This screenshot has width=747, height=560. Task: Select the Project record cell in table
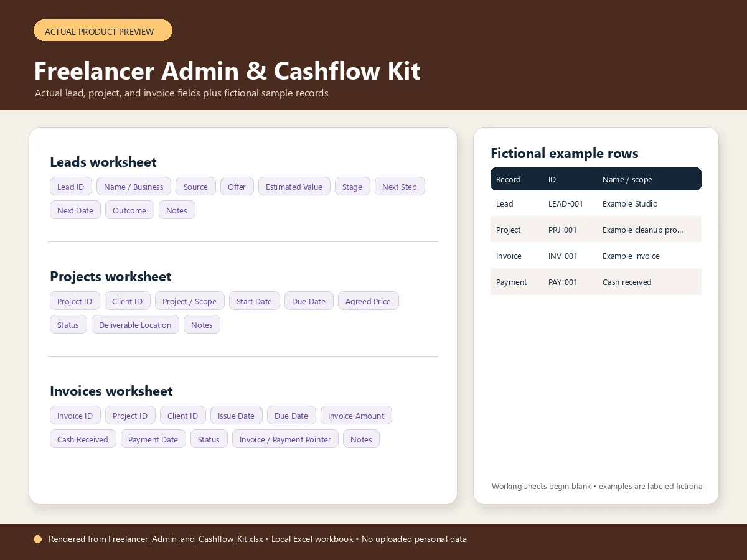click(509, 230)
